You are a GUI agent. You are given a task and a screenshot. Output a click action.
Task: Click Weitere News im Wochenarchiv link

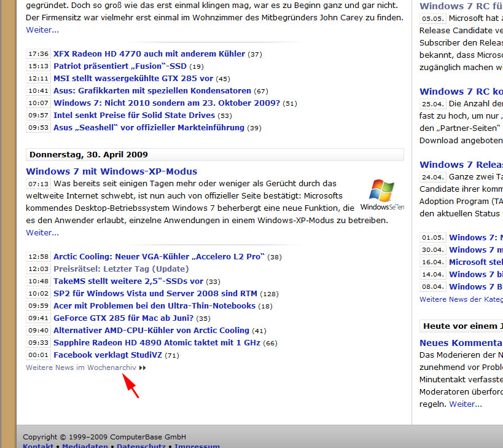pyautogui.click(x=81, y=367)
